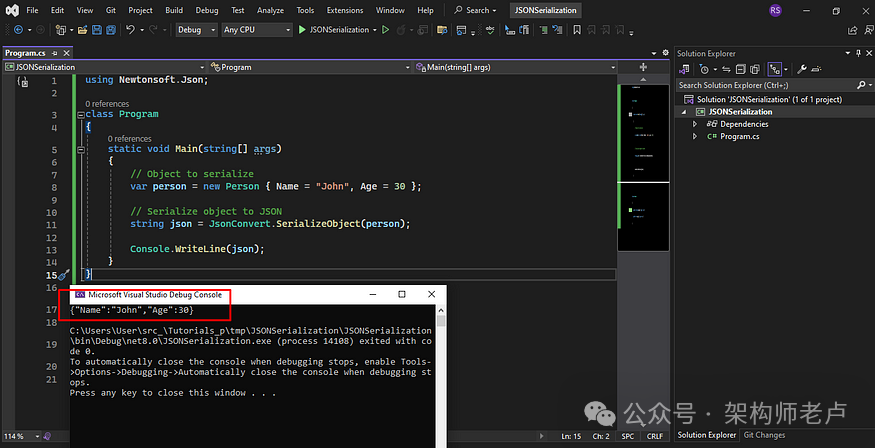
Task: Collapse the Main method code block
Action: 81,150
